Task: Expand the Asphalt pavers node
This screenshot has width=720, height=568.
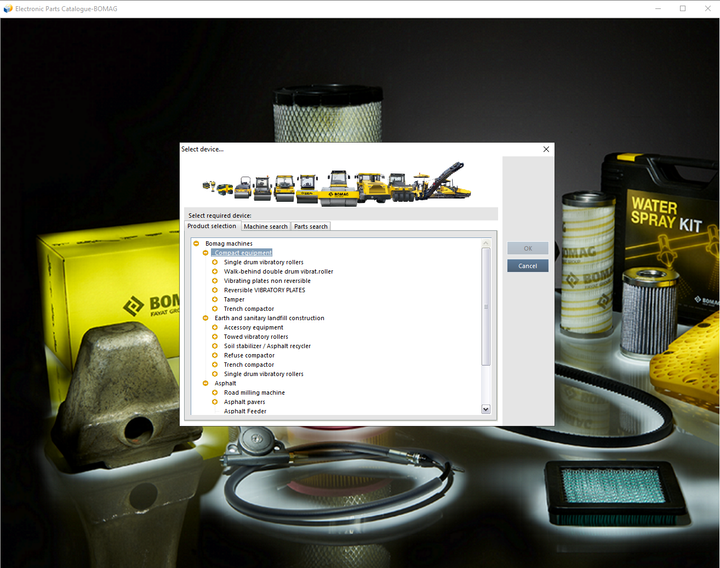Action: tap(214, 402)
